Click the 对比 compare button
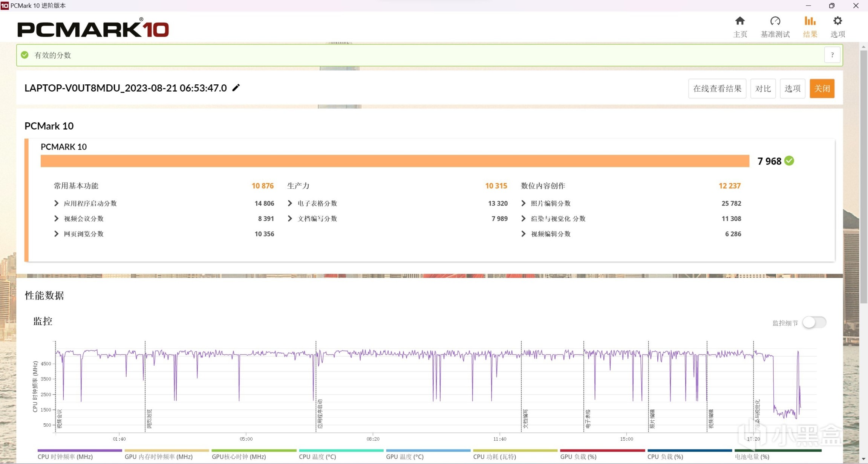Viewport: 868px width, 464px height. (x=762, y=89)
